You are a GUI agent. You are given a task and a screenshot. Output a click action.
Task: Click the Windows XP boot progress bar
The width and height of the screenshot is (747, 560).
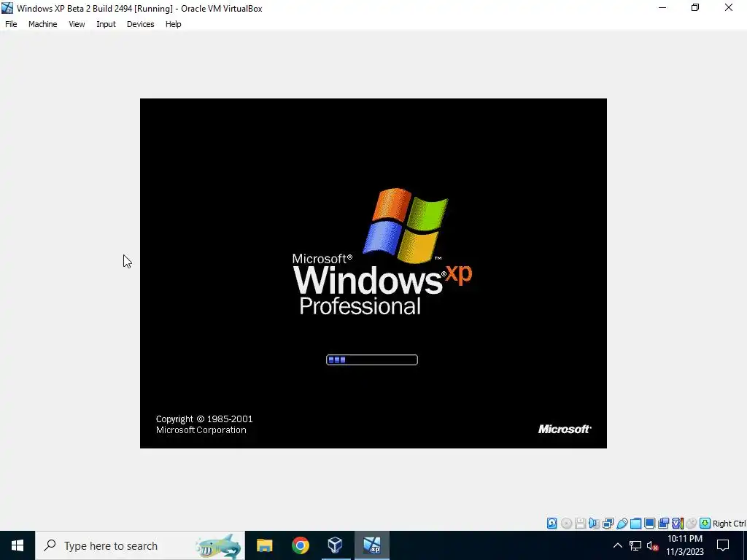tap(371, 359)
